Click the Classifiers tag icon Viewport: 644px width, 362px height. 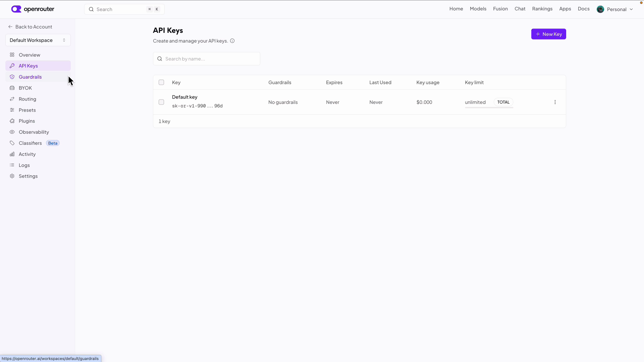12,143
